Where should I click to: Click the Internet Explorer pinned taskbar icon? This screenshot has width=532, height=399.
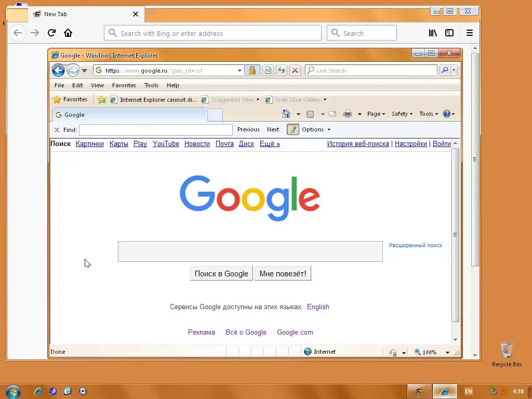click(38, 391)
